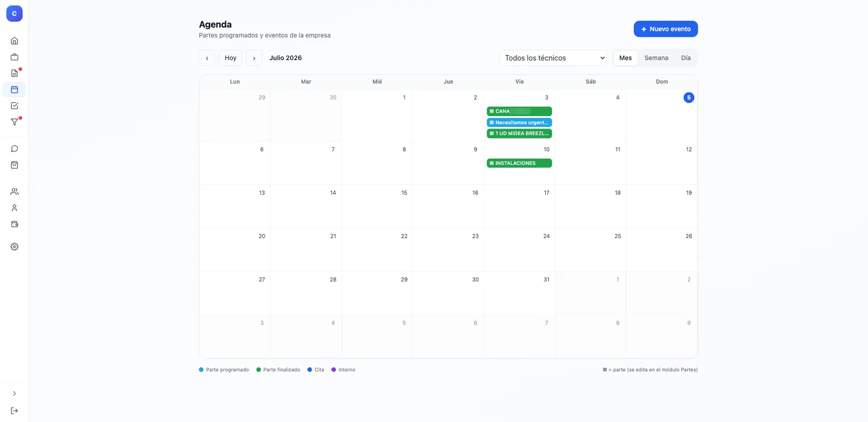The image size is (868, 422).
Task: Open the settings gear icon in sidebar
Action: coord(15,247)
